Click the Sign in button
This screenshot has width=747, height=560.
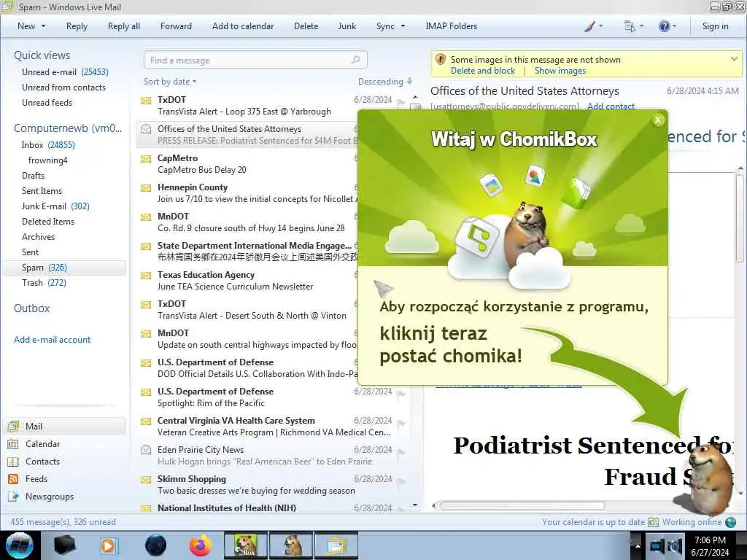tap(715, 26)
